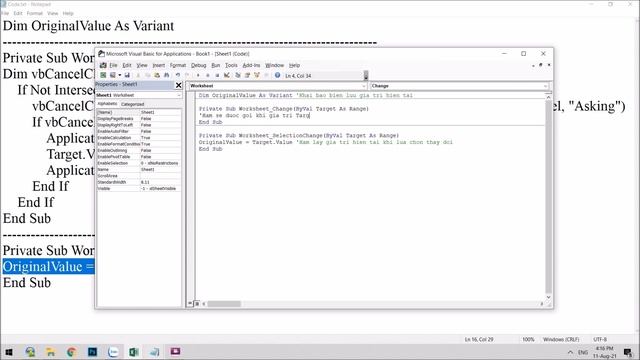The width and height of the screenshot is (640, 360).
Task: Select the Visible property row
Action: click(x=139, y=189)
